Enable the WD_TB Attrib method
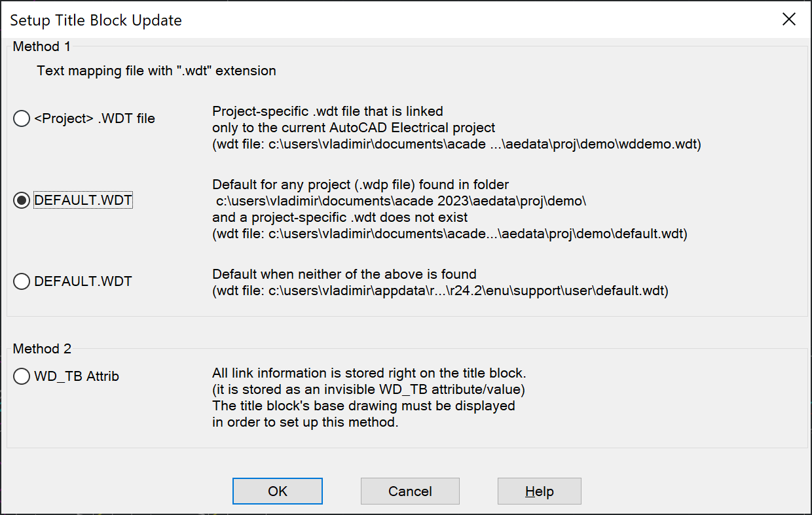812x515 pixels. 21,376
